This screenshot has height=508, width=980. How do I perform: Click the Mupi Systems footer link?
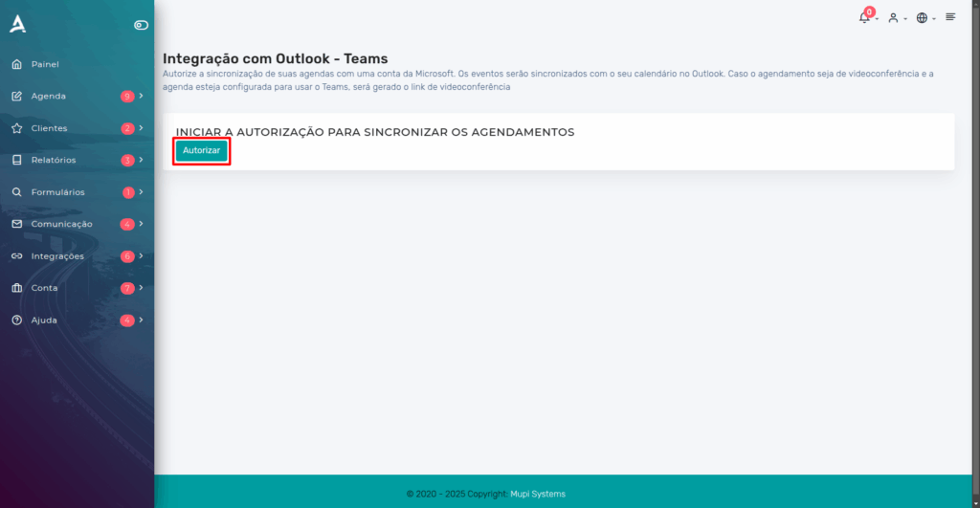(x=538, y=494)
